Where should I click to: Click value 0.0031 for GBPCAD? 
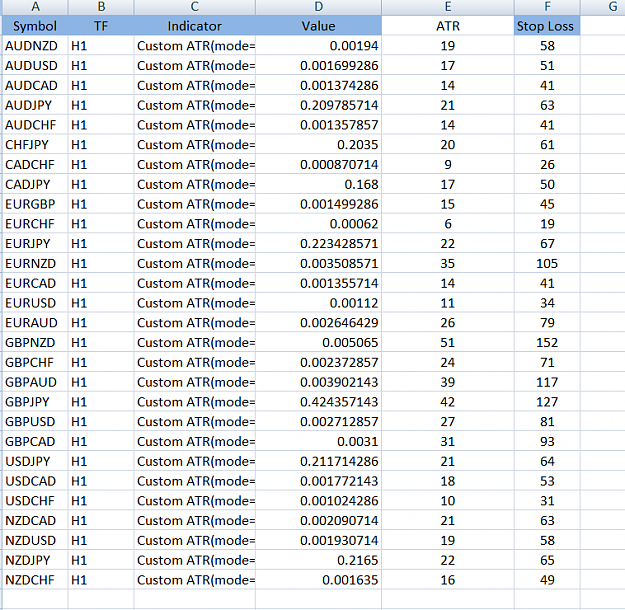[x=318, y=441]
